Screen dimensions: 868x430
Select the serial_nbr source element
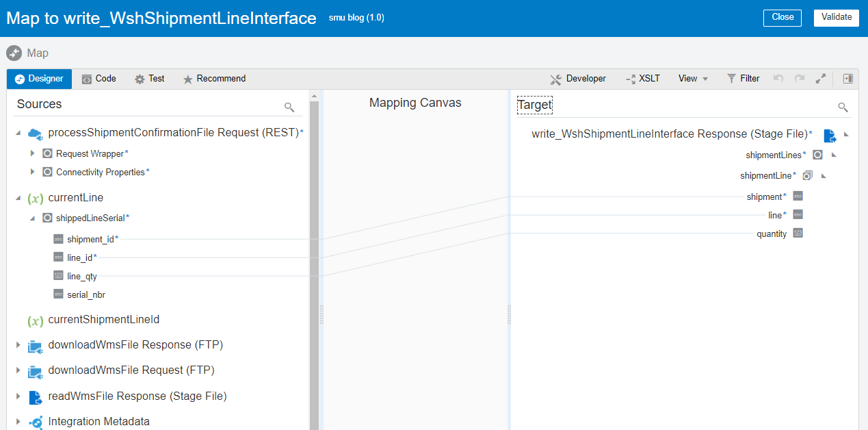[x=86, y=295]
